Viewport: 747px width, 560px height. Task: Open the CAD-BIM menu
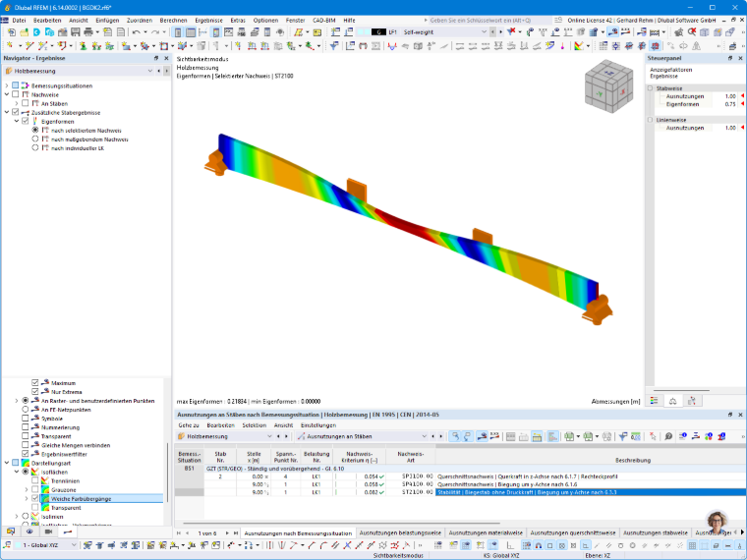pos(324,20)
